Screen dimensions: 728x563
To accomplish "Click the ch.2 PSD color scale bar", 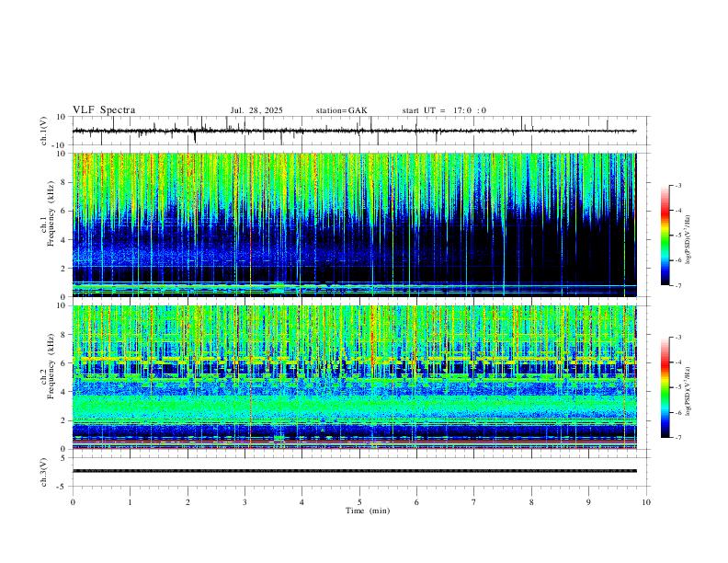I will pyautogui.click(x=665, y=387).
